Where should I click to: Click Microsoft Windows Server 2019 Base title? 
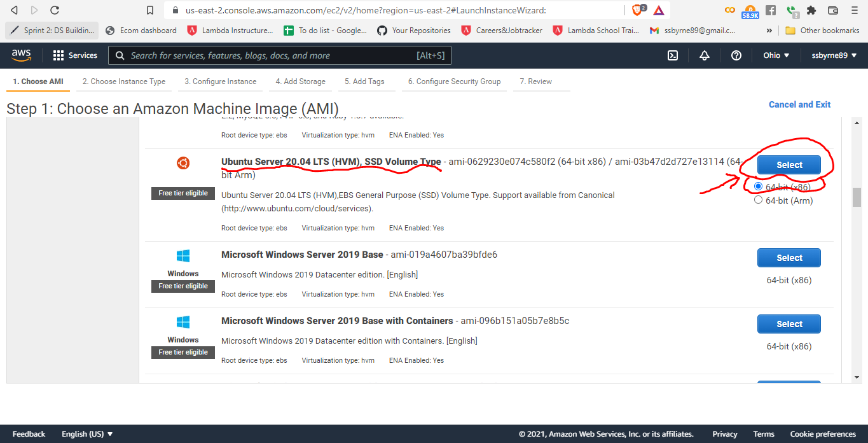302,255
